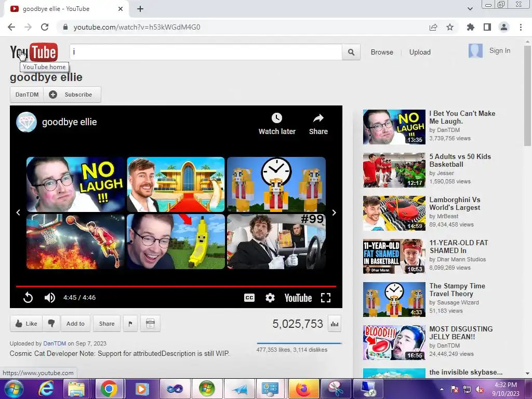Open Internet Explorer from taskbar
The image size is (532, 399).
coord(46,389)
